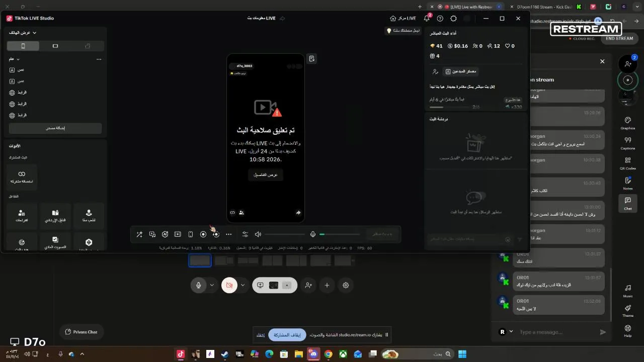This screenshot has width=644, height=362.
Task: Open the audio mixer sliders icon
Action: 245,234
